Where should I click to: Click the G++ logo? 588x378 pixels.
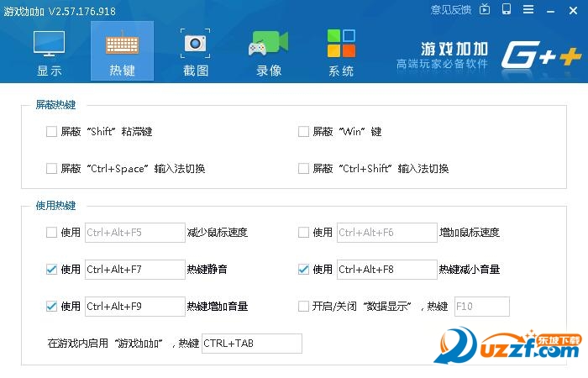(542, 55)
